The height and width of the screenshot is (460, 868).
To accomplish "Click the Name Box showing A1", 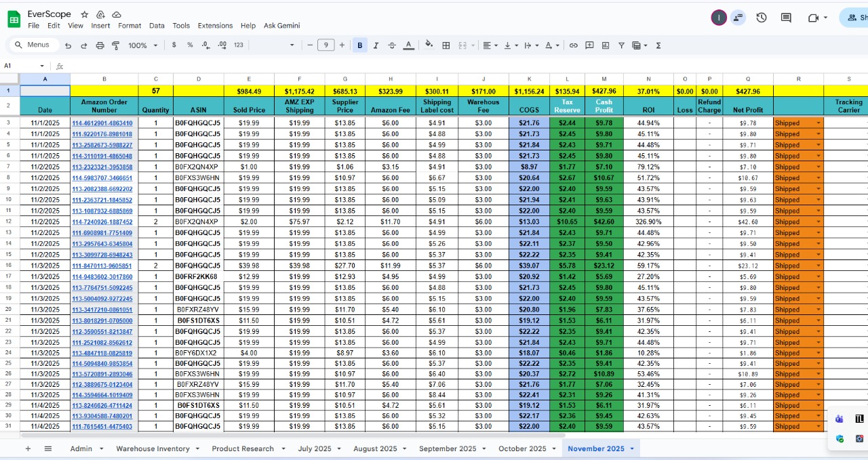I will pyautogui.click(x=20, y=66).
